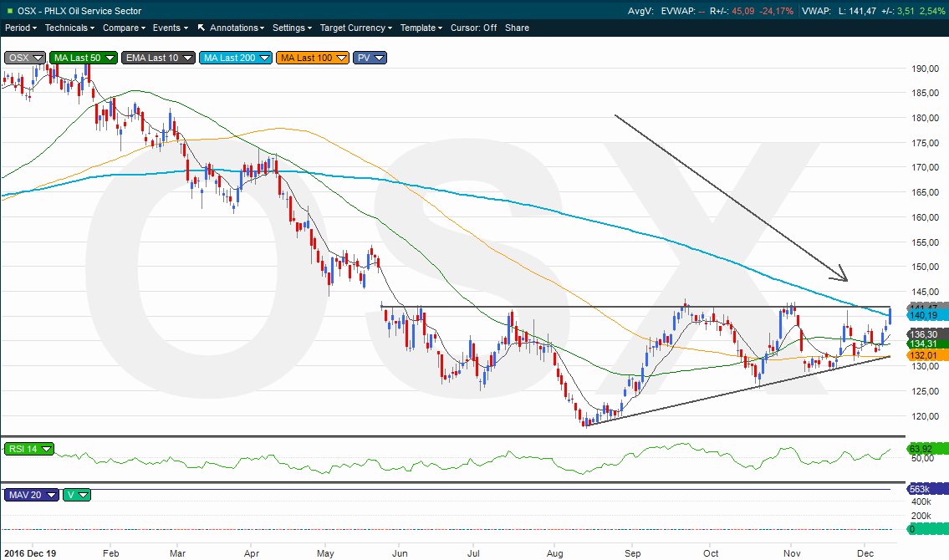
Task: Click the AvgV label in header
Action: click(x=641, y=11)
